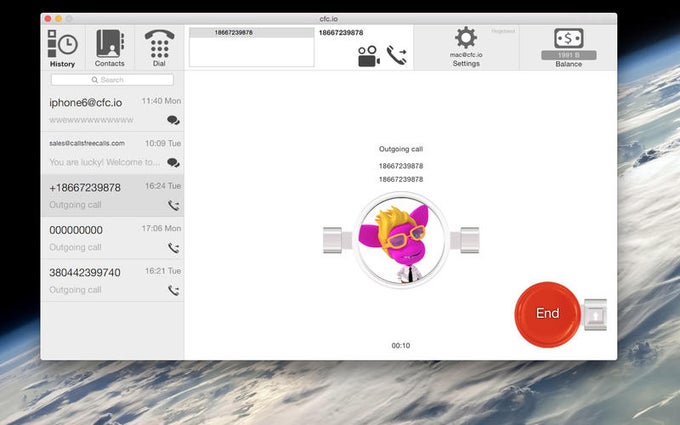680x425 pixels.
Task: Click the balance amount bar
Action: point(569,55)
